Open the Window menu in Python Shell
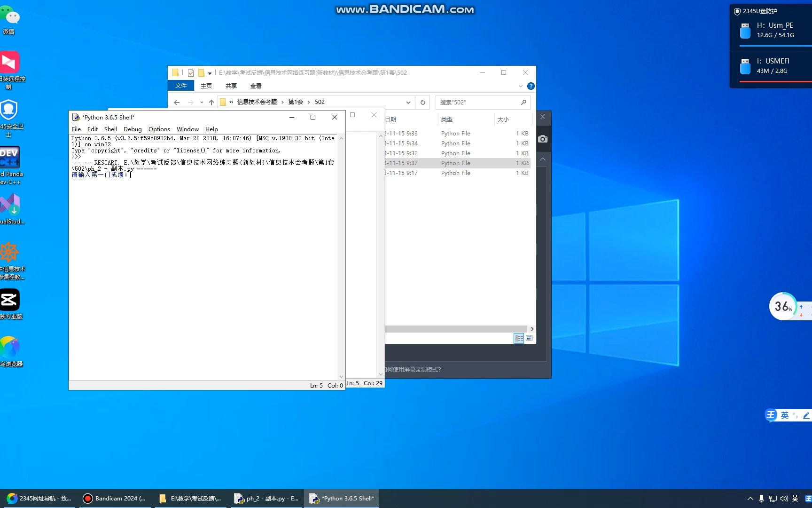Screen dimensions: 812x508 (187, 129)
